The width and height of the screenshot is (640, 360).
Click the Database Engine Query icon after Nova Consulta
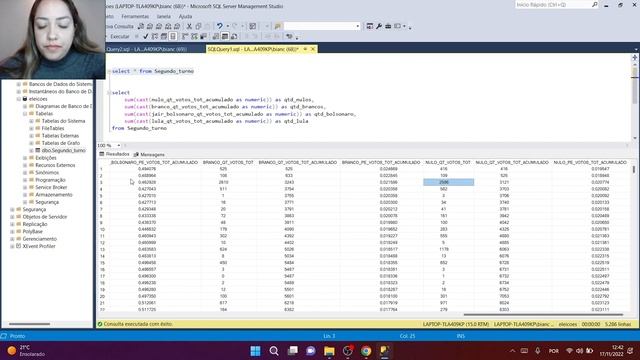point(141,26)
